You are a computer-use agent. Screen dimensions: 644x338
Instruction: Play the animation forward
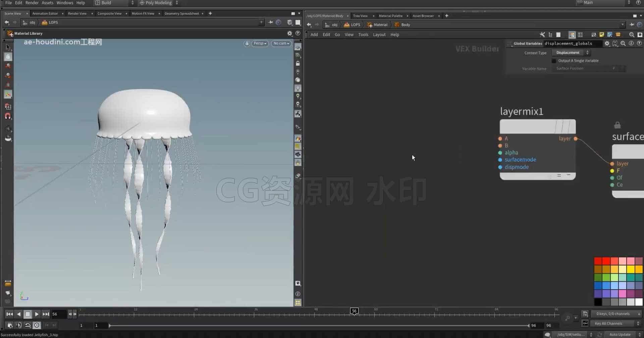(x=37, y=314)
